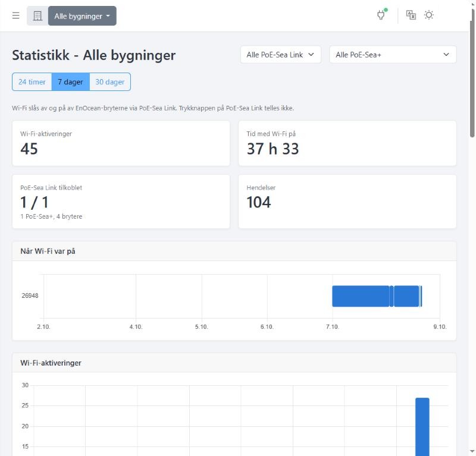
Task: Click the 4.10. axis date label
Action: click(x=136, y=327)
